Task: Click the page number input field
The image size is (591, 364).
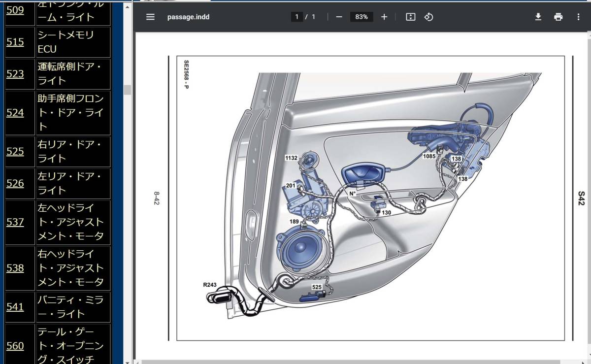Action: point(296,17)
